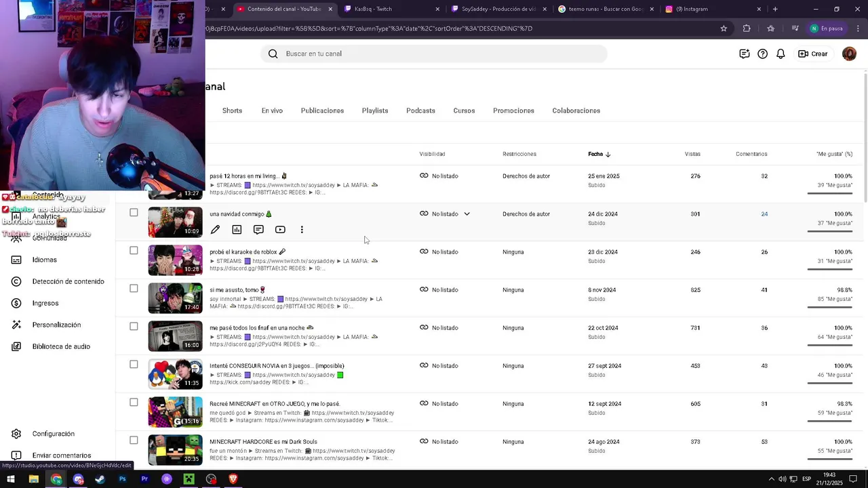Sort videos by the Fecha column header

pyautogui.click(x=599, y=154)
